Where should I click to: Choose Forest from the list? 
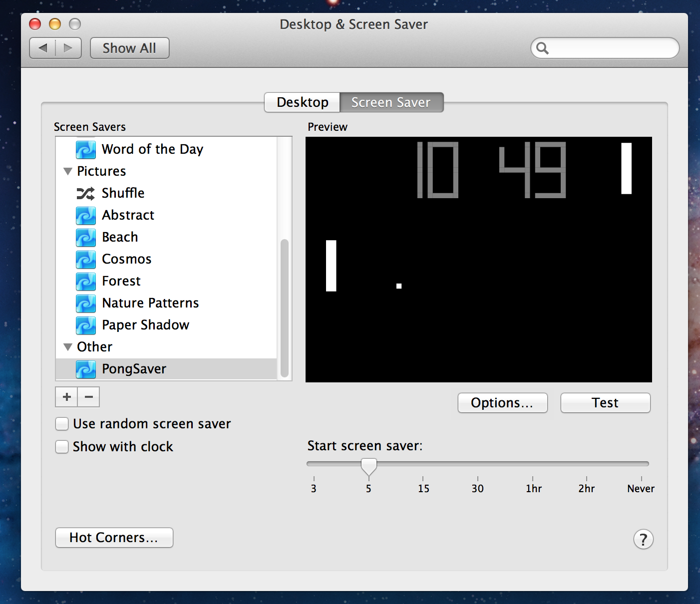click(121, 281)
